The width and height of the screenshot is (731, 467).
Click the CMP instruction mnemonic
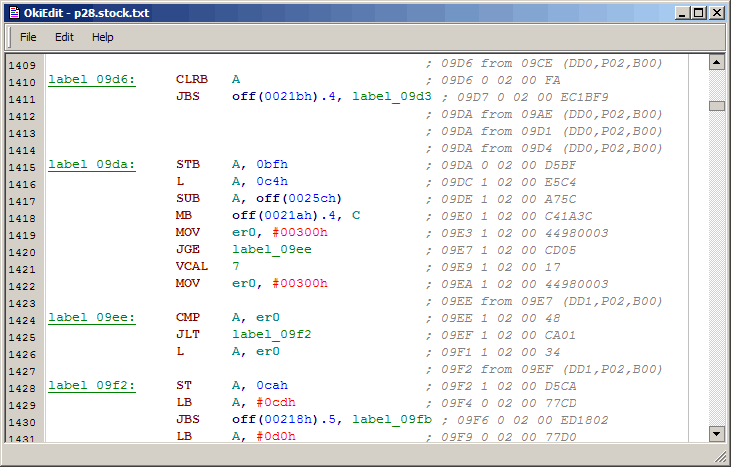[188, 317]
